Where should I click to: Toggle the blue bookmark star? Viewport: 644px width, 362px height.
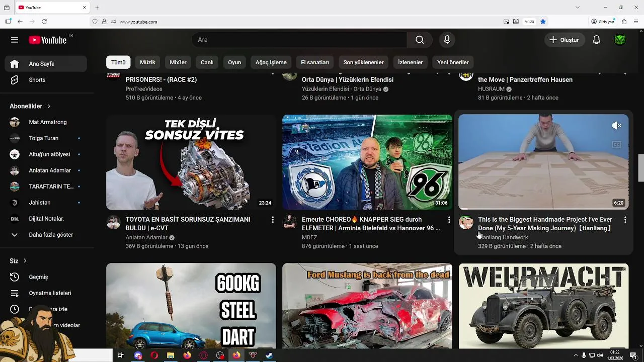coord(543,22)
